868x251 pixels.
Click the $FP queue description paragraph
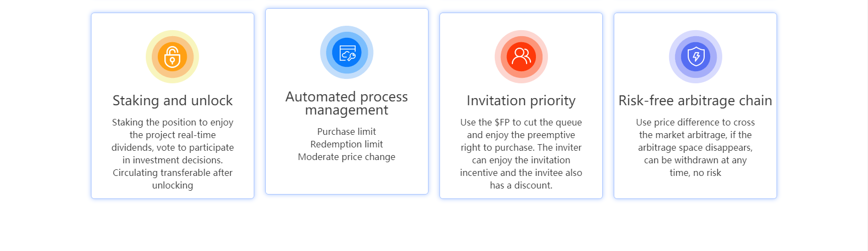tap(521, 153)
